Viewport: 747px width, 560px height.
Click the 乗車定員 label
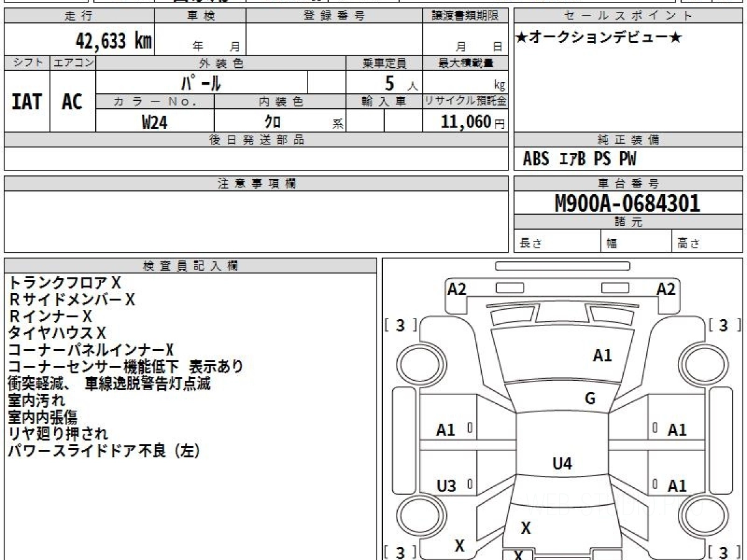click(384, 63)
